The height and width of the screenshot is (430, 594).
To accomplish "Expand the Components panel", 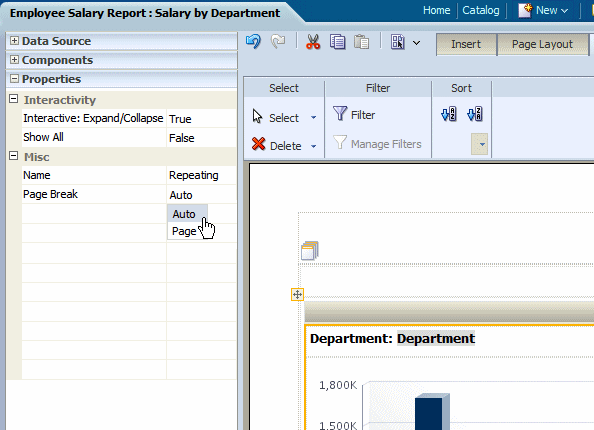I will tap(14, 59).
